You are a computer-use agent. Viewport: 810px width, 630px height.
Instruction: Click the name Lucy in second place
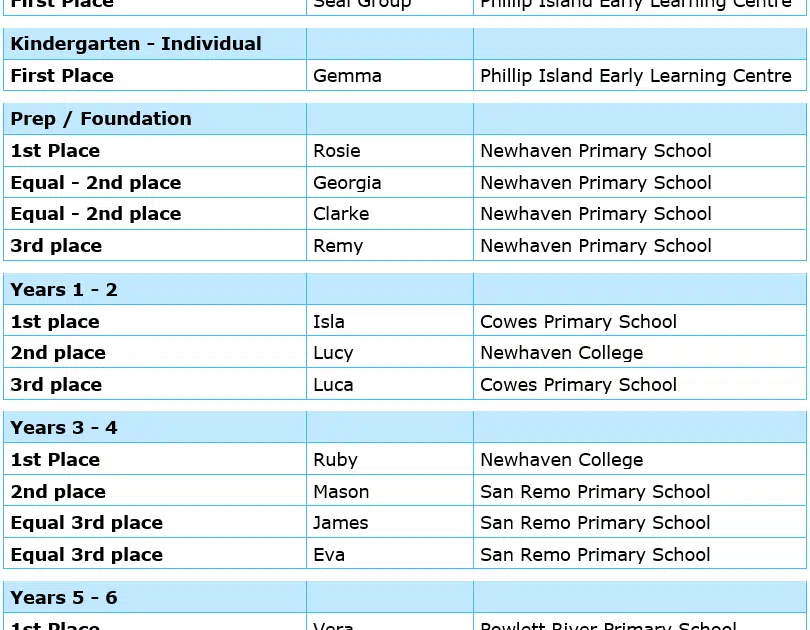[333, 353]
